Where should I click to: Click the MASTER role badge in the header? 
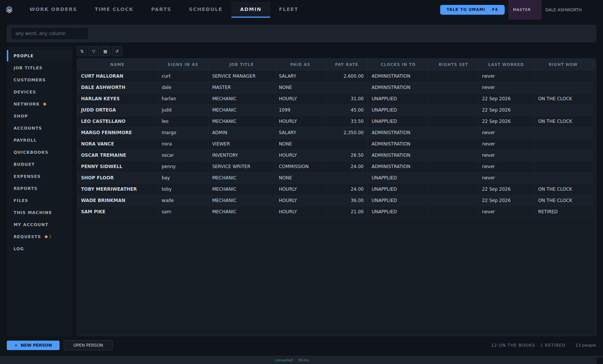tap(525, 10)
